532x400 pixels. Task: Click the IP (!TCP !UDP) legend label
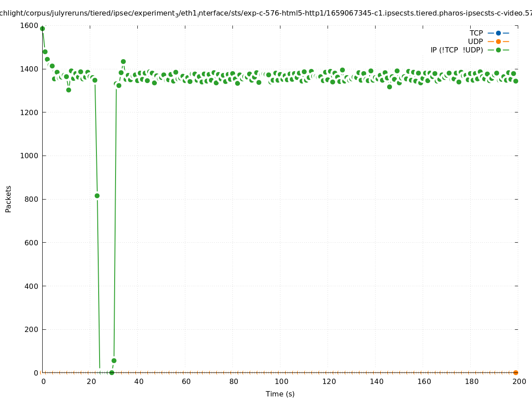(456, 50)
